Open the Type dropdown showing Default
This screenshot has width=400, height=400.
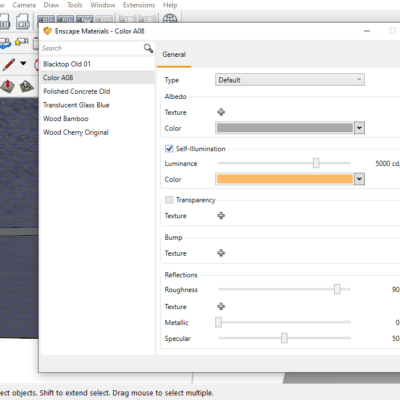coord(290,80)
